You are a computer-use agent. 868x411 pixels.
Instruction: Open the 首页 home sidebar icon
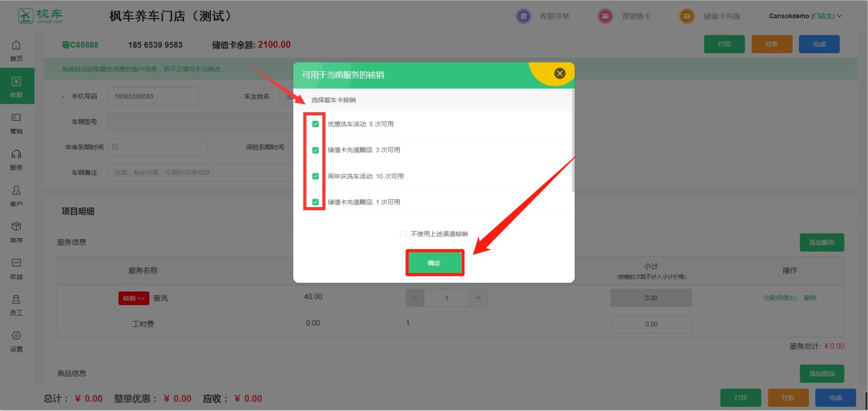(16, 50)
